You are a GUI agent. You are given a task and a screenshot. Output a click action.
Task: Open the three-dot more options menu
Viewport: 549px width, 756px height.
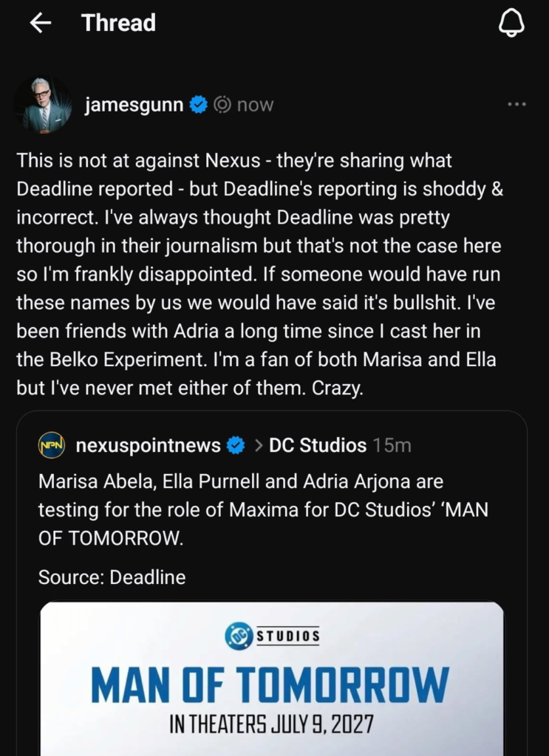(x=516, y=105)
